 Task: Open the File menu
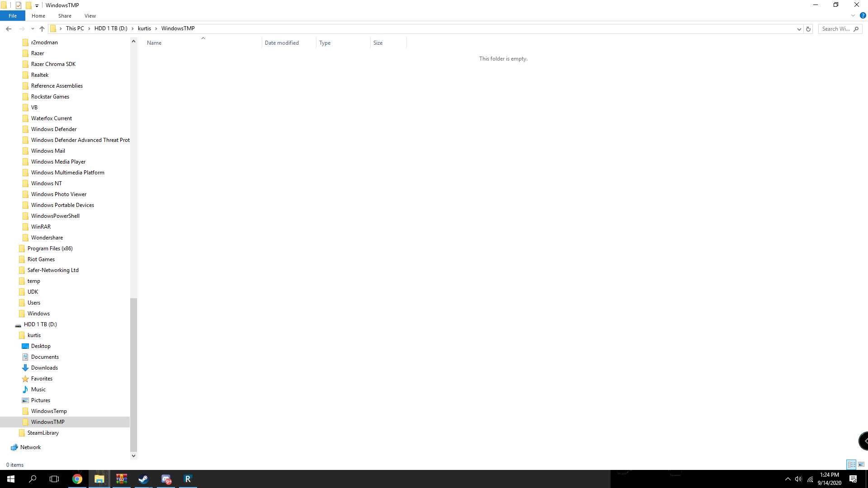(12, 15)
